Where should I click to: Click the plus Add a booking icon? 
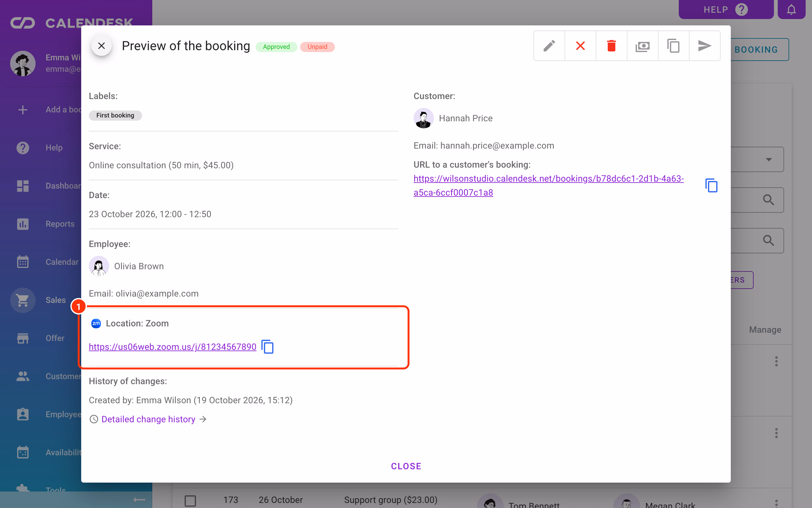(x=23, y=110)
